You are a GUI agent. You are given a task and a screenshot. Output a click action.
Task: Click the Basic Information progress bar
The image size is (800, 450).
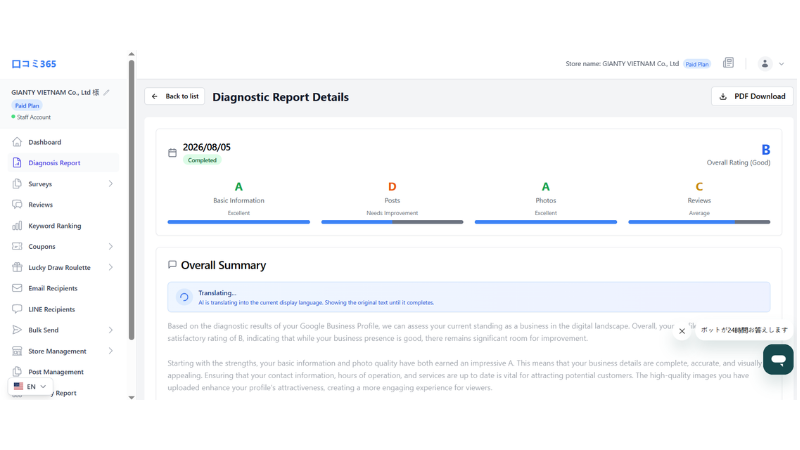(x=239, y=222)
